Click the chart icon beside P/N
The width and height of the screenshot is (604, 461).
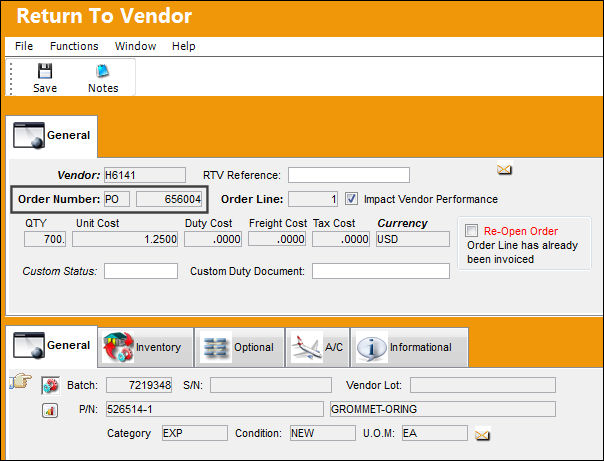pyautogui.click(x=50, y=411)
